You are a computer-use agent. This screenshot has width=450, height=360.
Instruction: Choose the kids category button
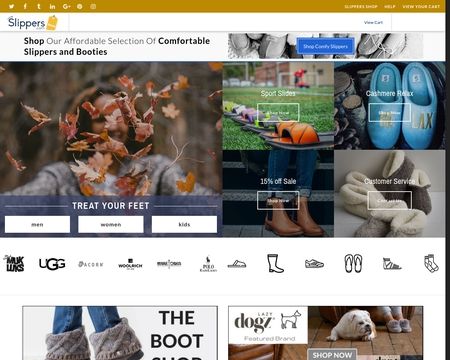(184, 224)
